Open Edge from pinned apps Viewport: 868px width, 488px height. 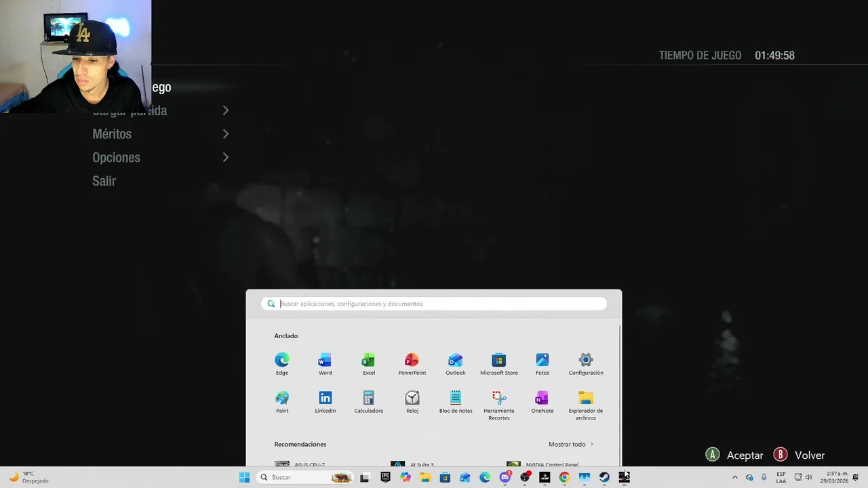(282, 364)
